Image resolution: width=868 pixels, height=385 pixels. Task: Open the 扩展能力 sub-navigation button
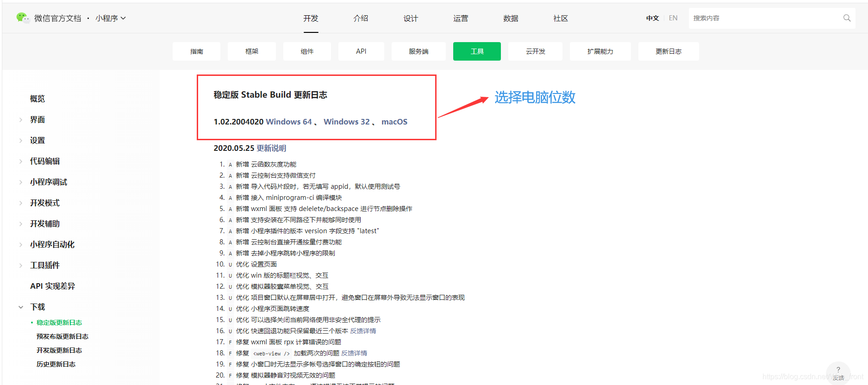pyautogui.click(x=600, y=51)
